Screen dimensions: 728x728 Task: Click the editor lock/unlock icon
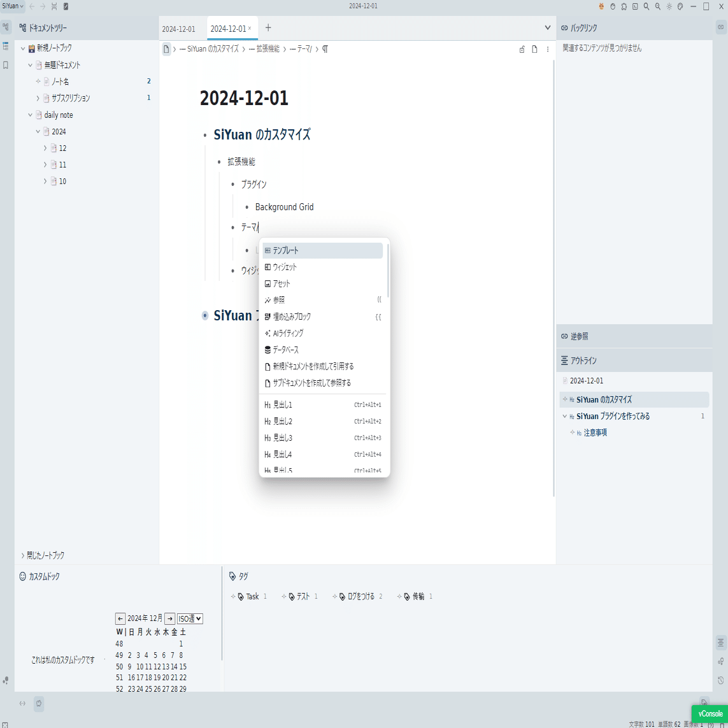[522, 49]
